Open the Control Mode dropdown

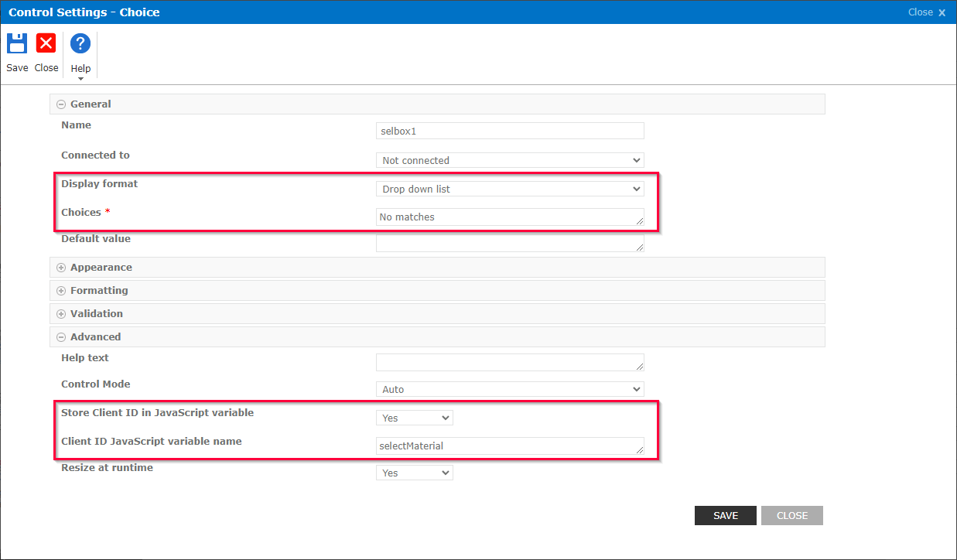coord(509,389)
